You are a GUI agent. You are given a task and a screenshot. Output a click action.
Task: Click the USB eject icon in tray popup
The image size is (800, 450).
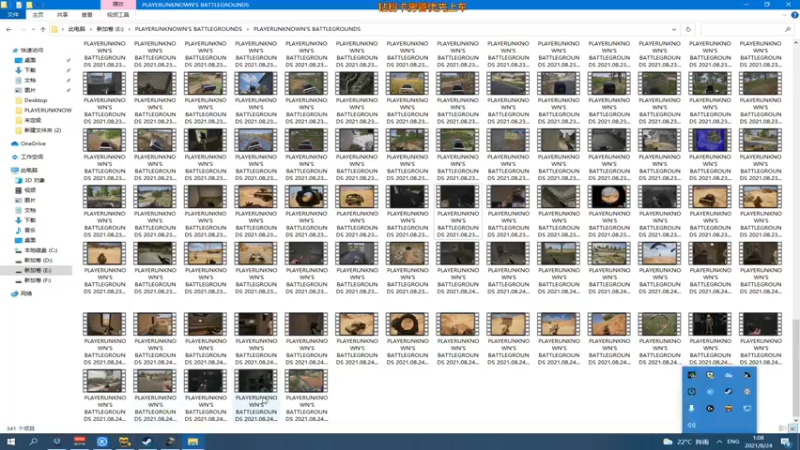pyautogui.click(x=691, y=409)
